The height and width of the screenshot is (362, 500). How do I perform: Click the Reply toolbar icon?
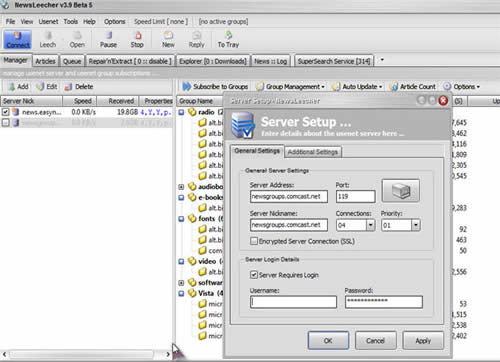(x=196, y=39)
